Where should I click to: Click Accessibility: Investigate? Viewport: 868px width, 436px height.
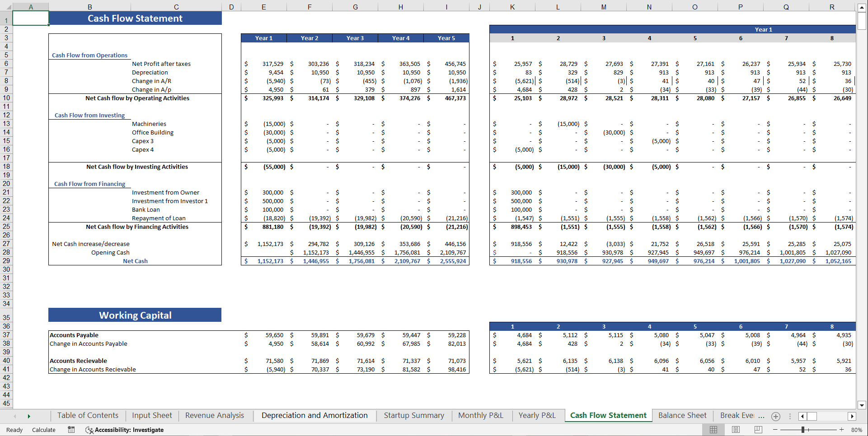(129, 430)
